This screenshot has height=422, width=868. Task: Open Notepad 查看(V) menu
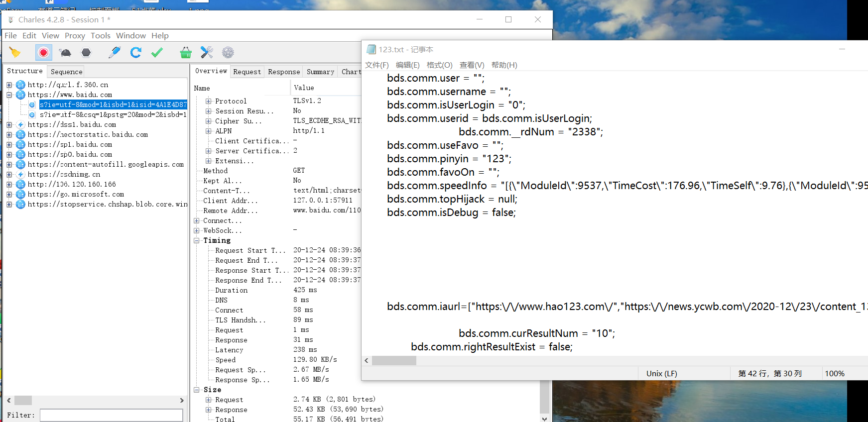pyautogui.click(x=472, y=65)
